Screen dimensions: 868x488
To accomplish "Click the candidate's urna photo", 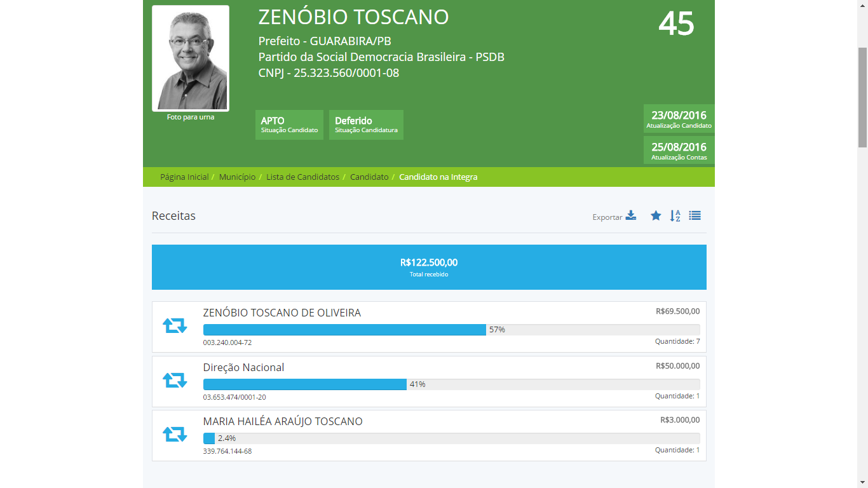I will tap(191, 58).
